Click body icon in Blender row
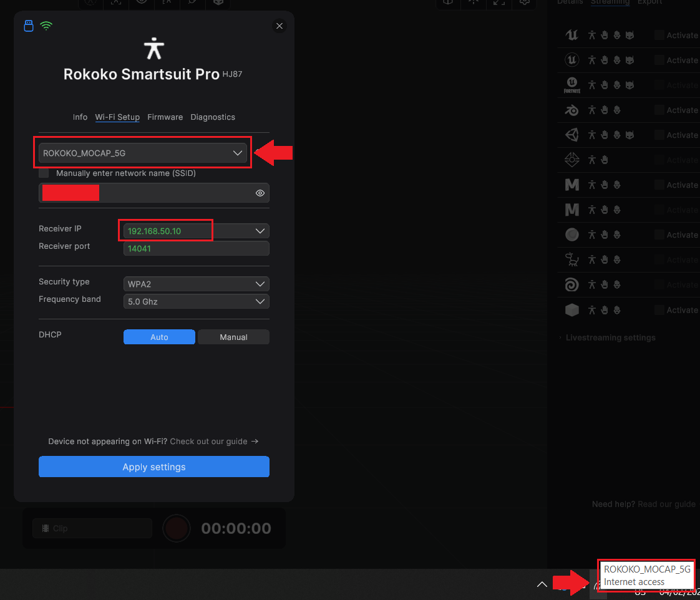The width and height of the screenshot is (700, 600). click(592, 110)
